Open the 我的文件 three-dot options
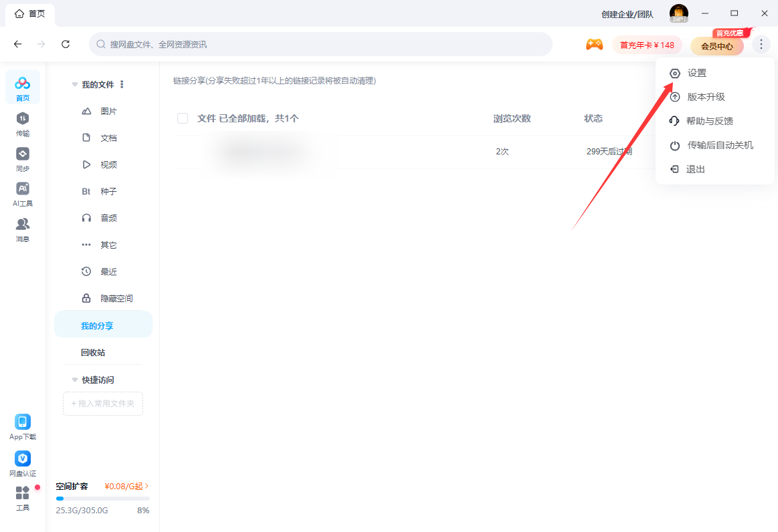 pyautogui.click(x=122, y=84)
